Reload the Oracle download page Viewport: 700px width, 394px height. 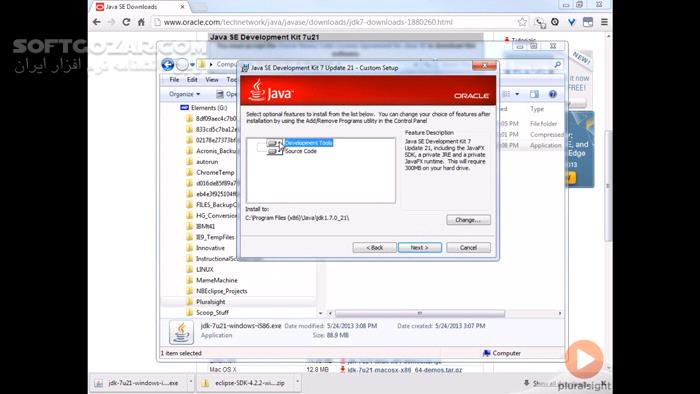tap(126, 22)
